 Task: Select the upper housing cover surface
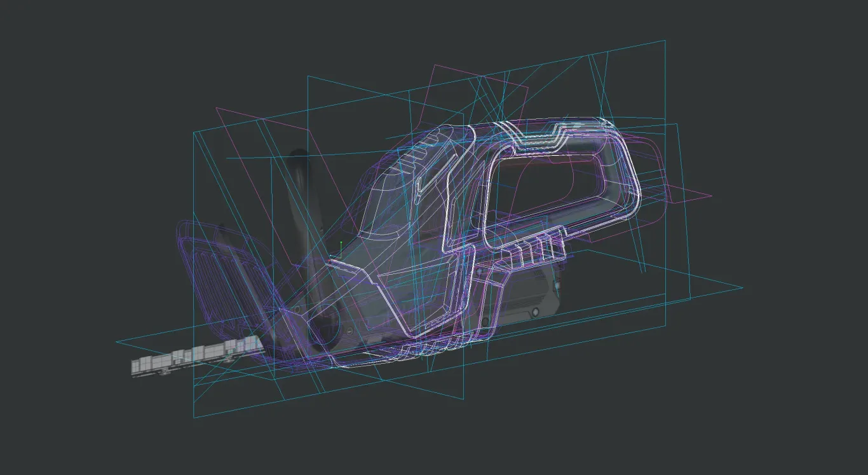coord(394,191)
